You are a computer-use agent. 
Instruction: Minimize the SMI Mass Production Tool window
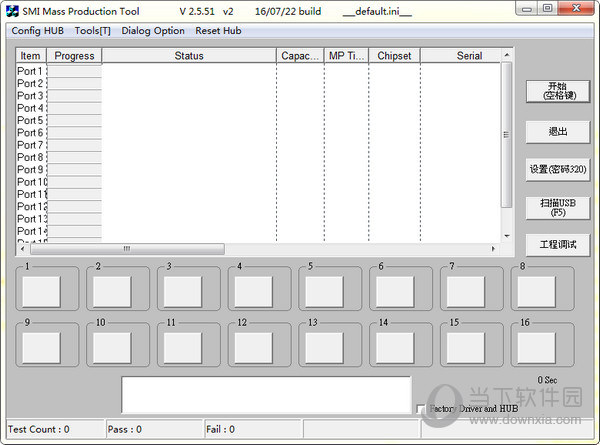527,8
